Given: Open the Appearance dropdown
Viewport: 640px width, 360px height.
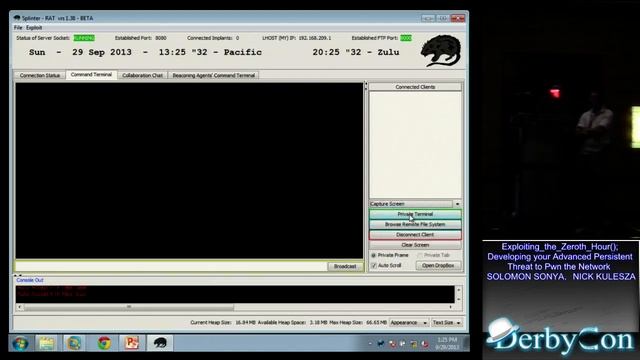Looking at the screenshot, I should [409, 322].
